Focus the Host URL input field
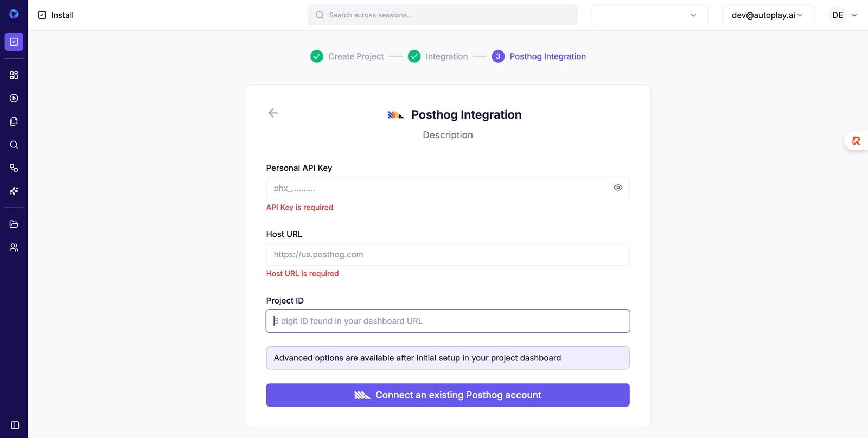 tap(448, 254)
